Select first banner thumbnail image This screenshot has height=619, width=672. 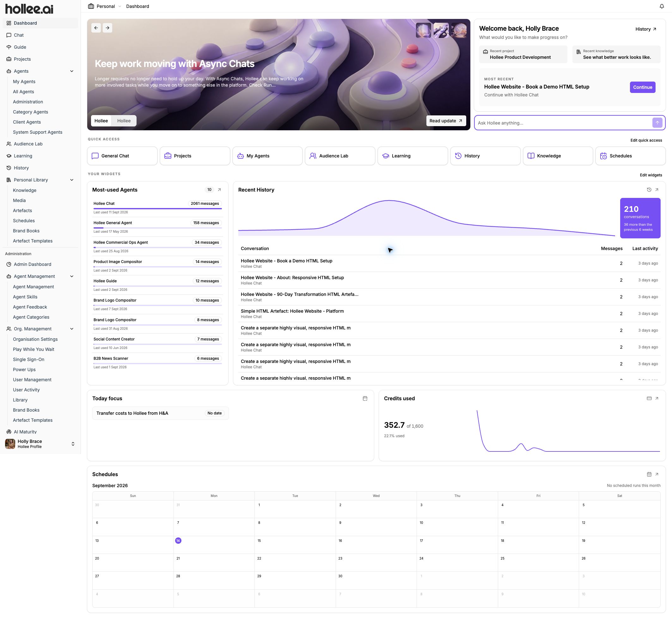pyautogui.click(x=423, y=30)
